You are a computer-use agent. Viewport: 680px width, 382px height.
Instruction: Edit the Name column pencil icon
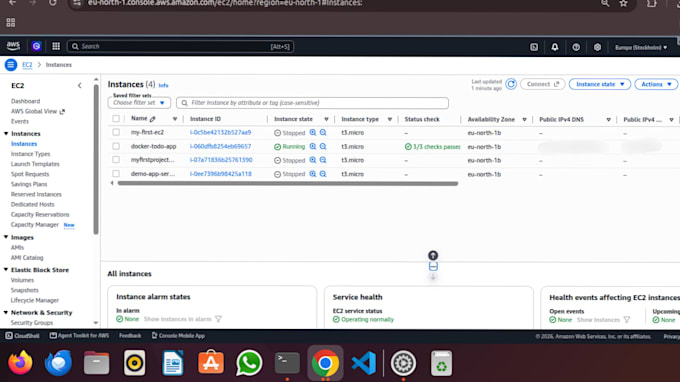pyautogui.click(x=153, y=119)
